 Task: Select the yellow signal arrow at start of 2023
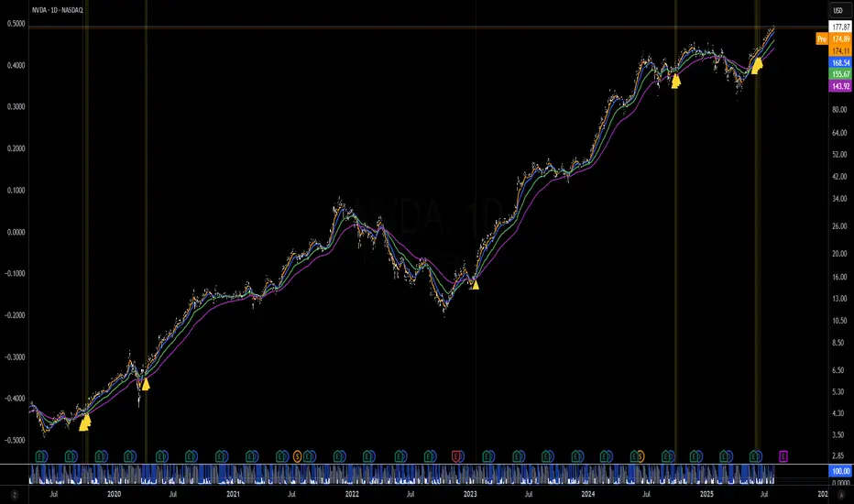coord(475,284)
